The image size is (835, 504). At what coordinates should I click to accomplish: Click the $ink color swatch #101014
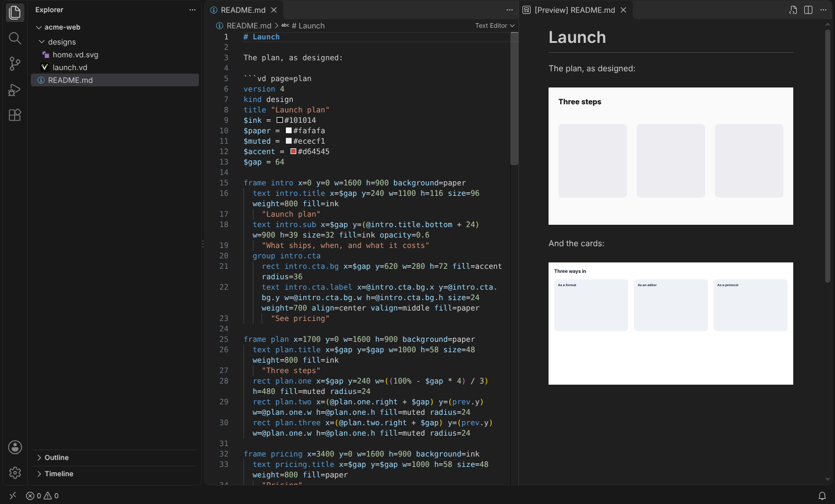[279, 120]
